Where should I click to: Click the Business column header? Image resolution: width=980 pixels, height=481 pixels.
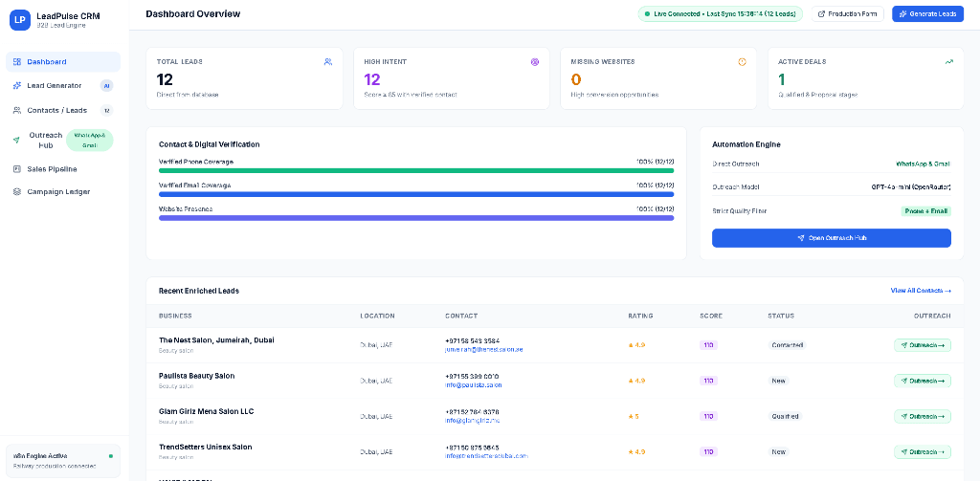coord(176,317)
